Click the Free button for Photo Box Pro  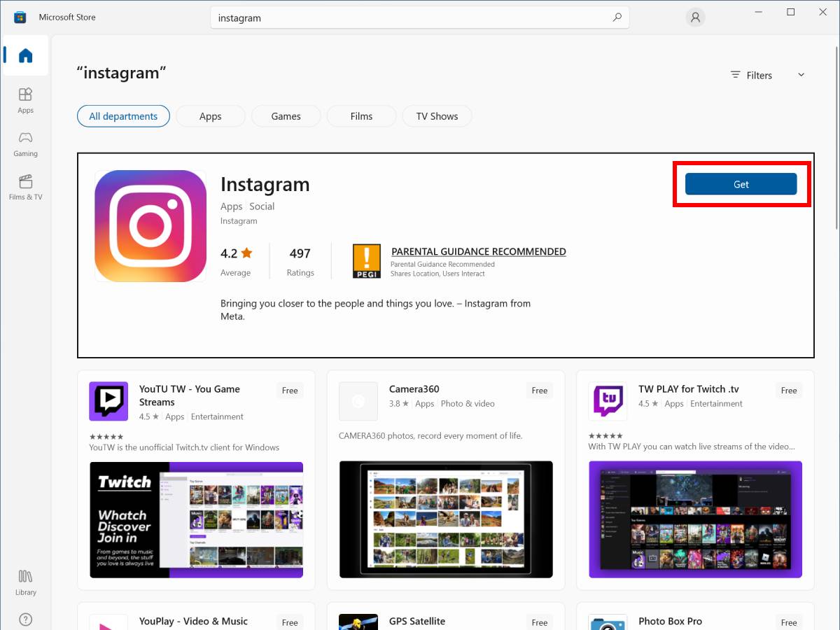tap(789, 622)
